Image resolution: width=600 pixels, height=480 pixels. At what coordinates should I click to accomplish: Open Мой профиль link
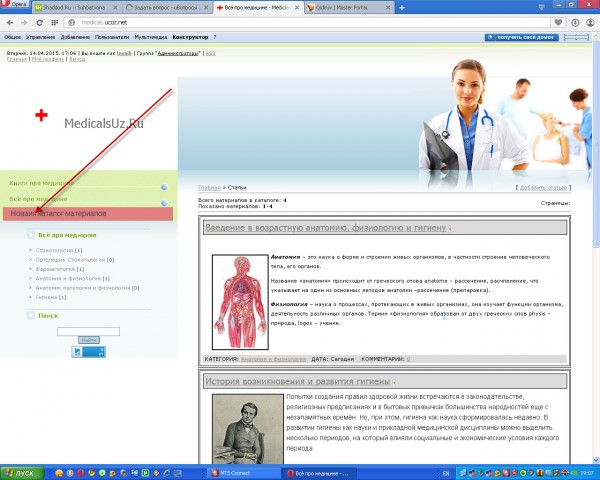pos(48,59)
